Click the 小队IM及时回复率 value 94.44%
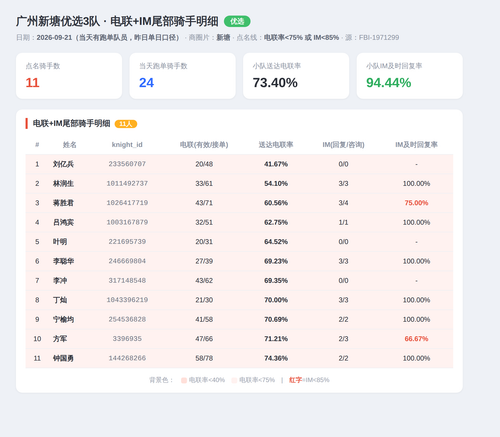500x437 pixels. 389,83
